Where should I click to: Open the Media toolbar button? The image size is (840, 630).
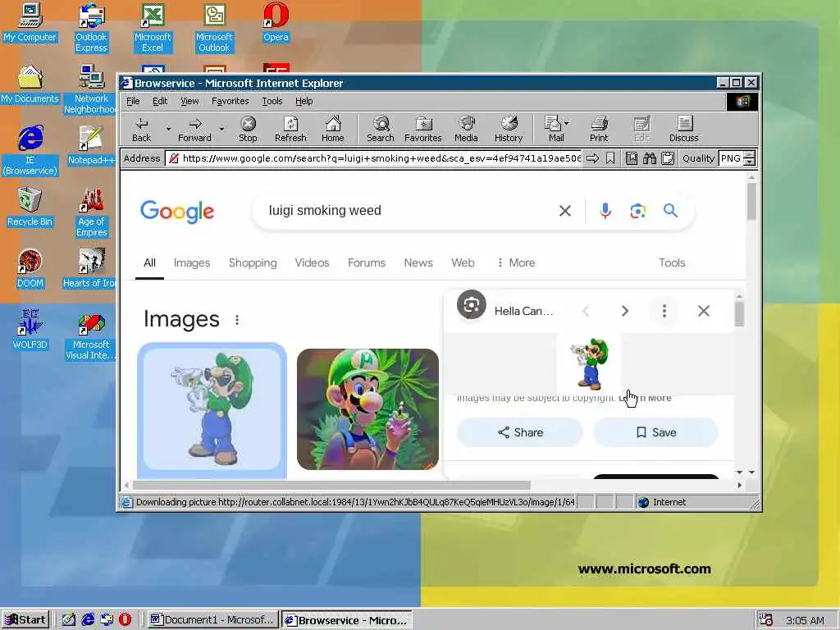[466, 130]
